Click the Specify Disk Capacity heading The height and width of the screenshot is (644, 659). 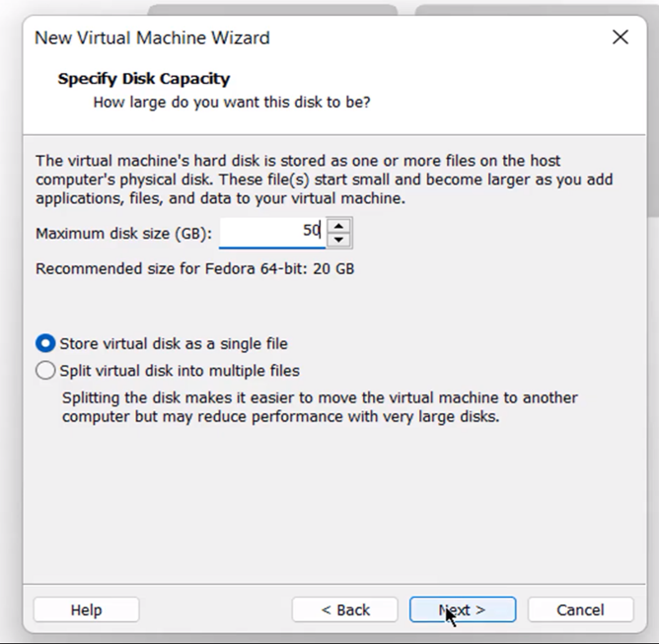click(143, 79)
